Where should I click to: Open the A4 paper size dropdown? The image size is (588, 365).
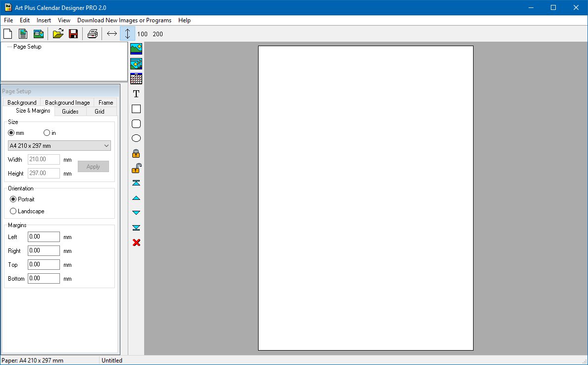(x=59, y=146)
